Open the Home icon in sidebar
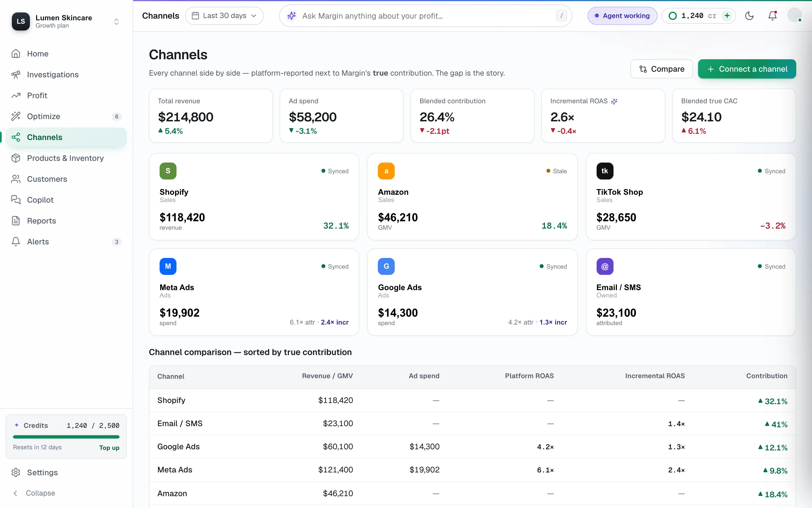Viewport: 812px width, 508px height. (16, 54)
